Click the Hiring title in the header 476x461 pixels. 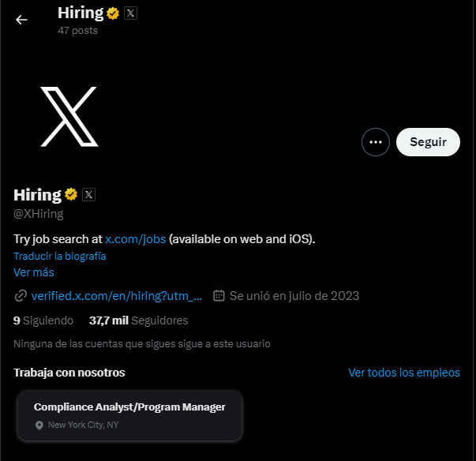point(81,13)
